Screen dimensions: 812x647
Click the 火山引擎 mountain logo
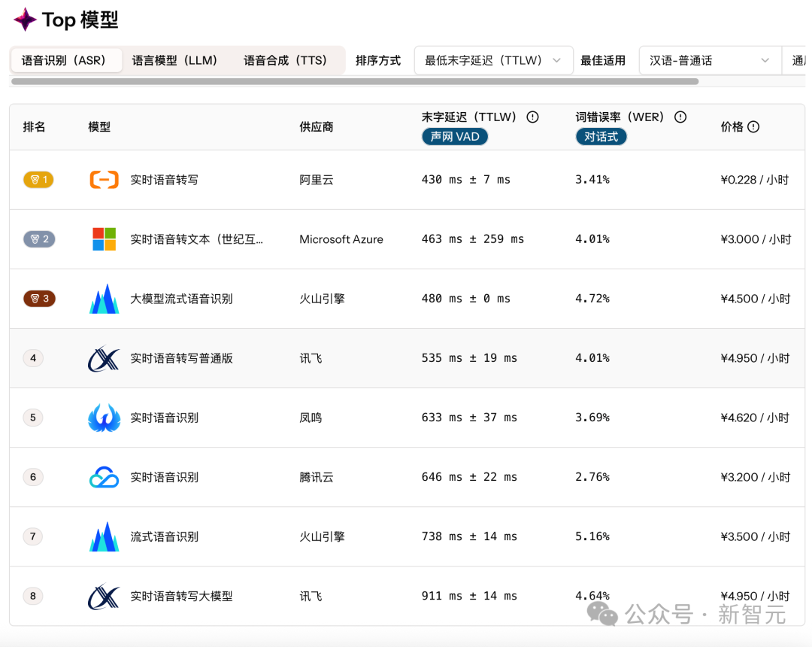pyautogui.click(x=104, y=298)
